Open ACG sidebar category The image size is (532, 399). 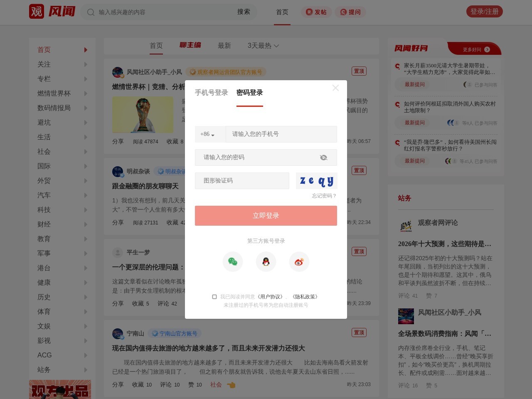click(44, 355)
